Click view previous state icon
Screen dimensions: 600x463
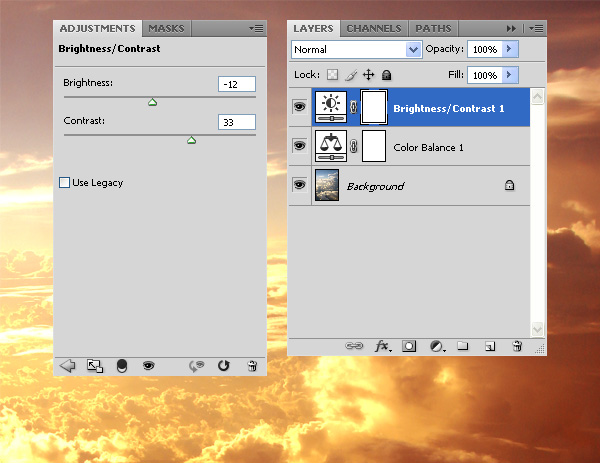[197, 366]
